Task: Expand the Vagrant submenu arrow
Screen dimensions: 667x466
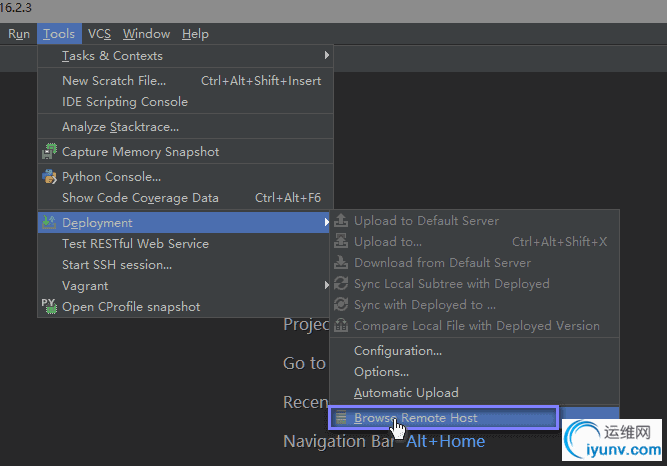Action: coord(326,286)
